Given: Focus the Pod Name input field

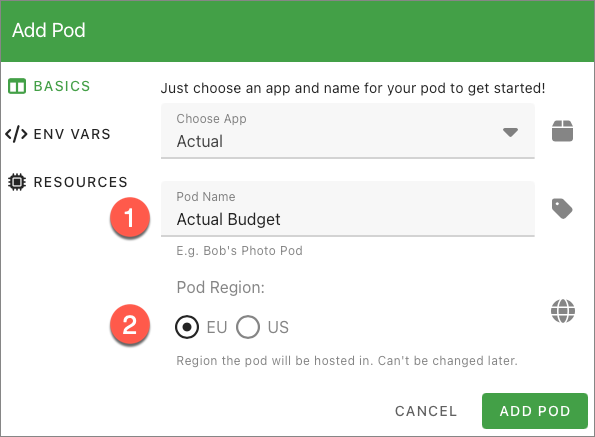Looking at the screenshot, I should click(x=348, y=209).
